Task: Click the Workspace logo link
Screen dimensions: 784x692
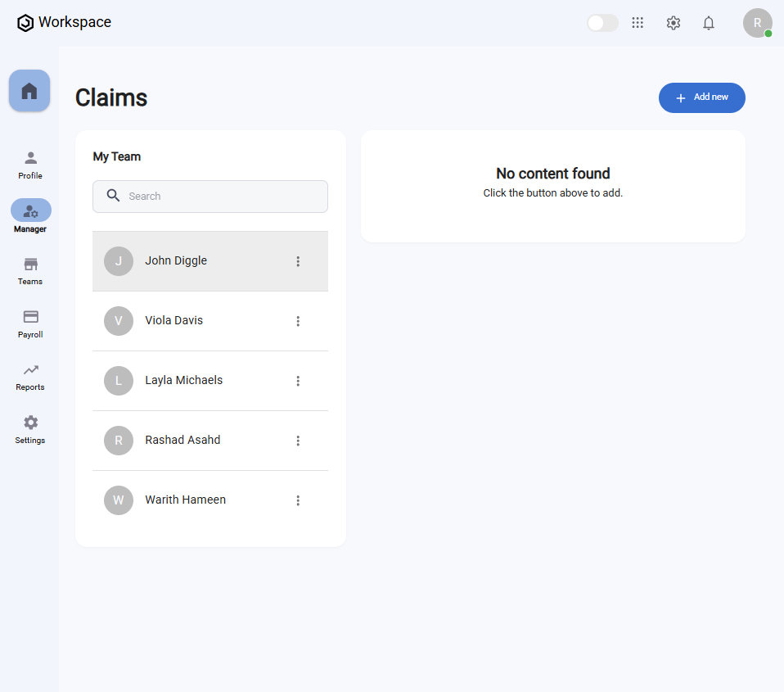Action: click(64, 23)
